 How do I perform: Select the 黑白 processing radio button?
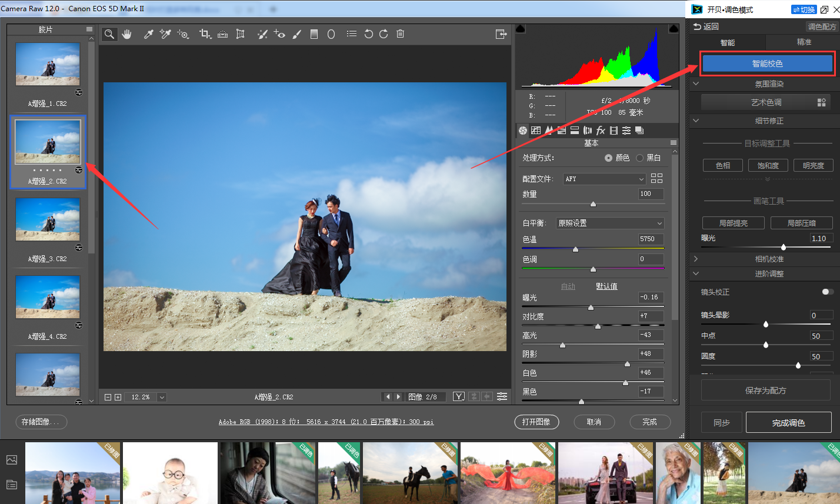point(639,158)
